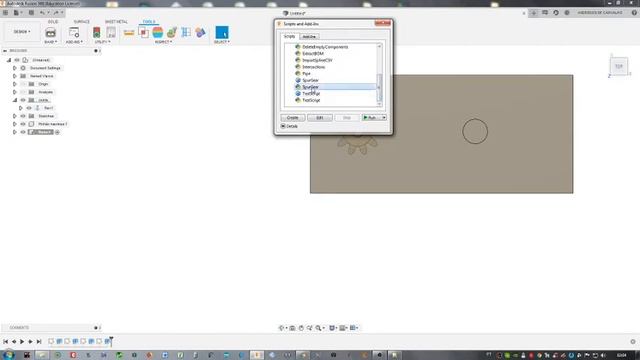Select the Measure ruler tool
Viewport: 640px width, 360px height.
(x=129, y=32)
